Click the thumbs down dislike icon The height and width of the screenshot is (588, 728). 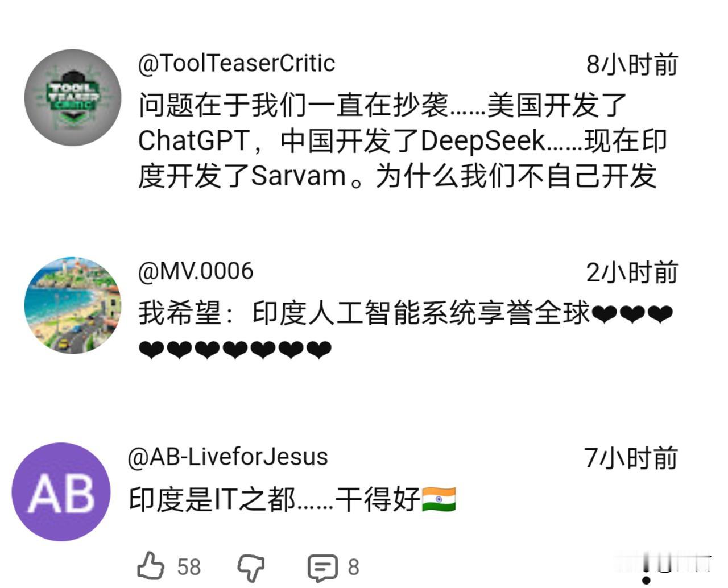click(x=251, y=567)
